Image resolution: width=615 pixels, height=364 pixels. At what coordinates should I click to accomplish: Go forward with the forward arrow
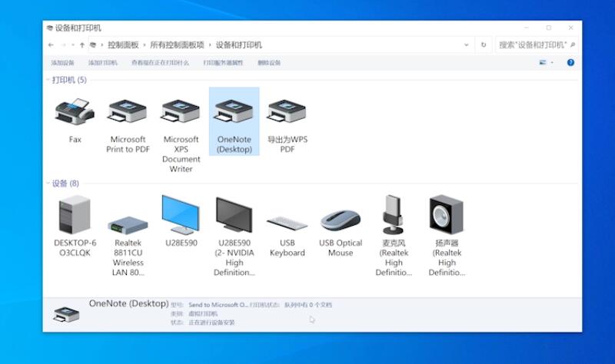point(63,45)
